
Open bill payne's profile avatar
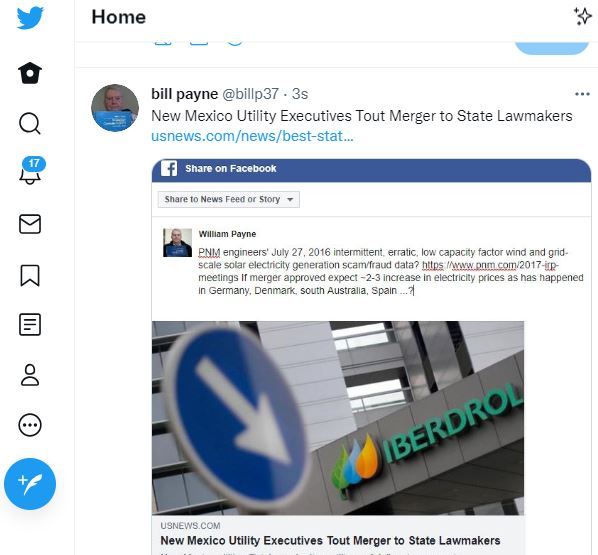pyautogui.click(x=115, y=108)
